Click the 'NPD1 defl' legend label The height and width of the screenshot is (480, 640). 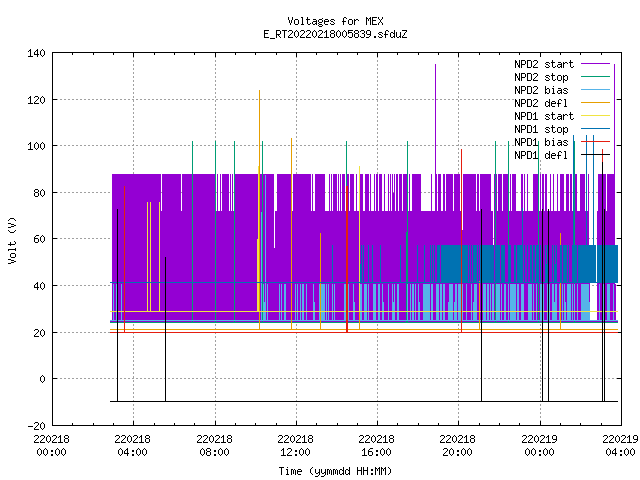click(x=541, y=155)
